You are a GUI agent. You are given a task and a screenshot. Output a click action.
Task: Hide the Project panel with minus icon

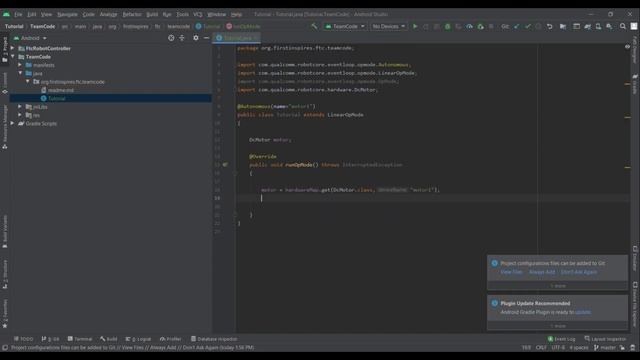point(207,38)
